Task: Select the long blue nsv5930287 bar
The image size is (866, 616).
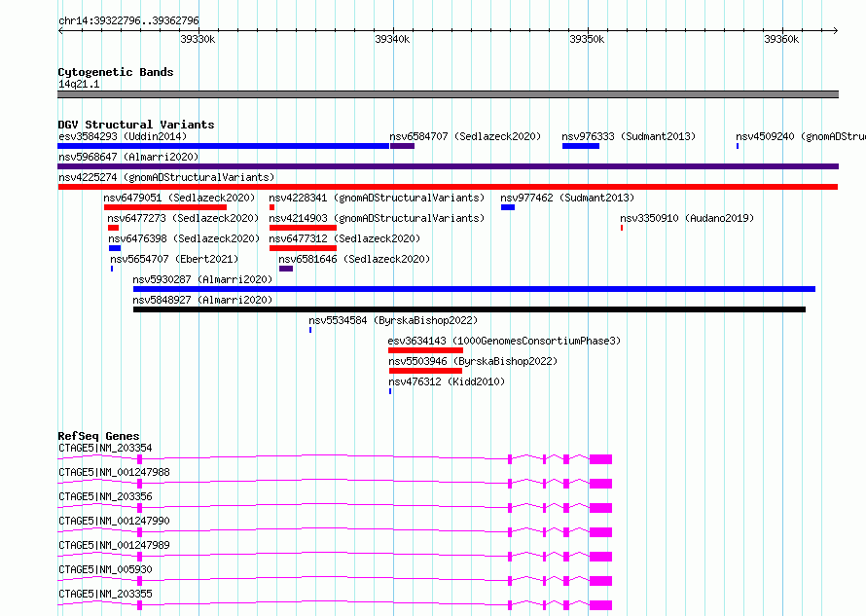Action: click(474, 289)
